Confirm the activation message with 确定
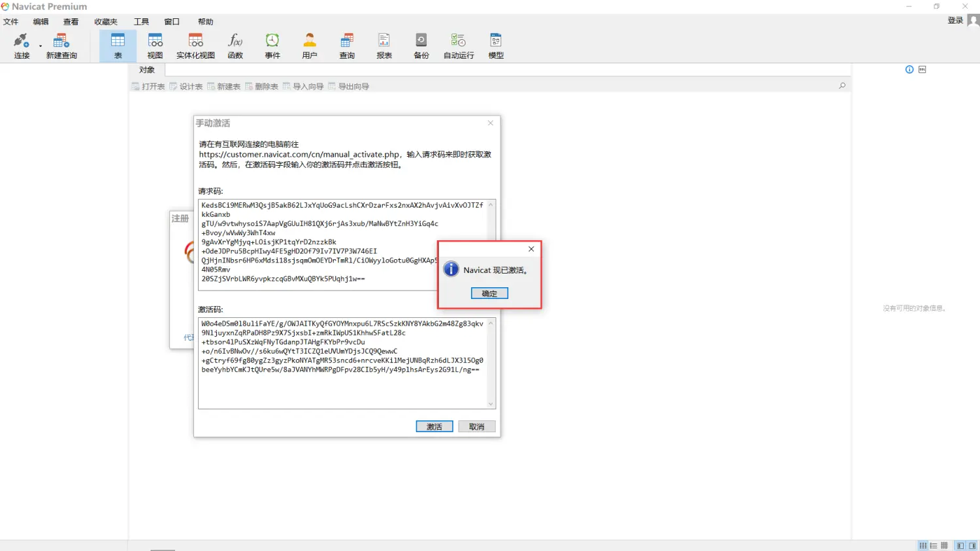 tap(489, 294)
